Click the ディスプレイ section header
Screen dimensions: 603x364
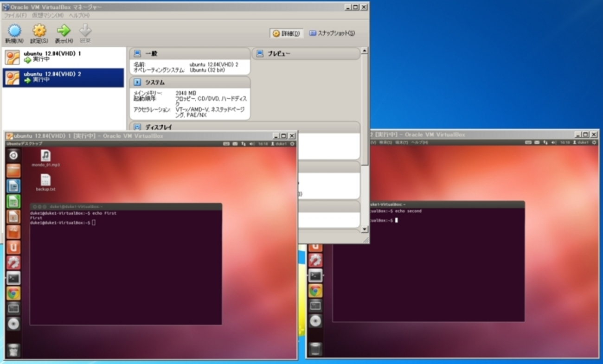[x=244, y=127]
